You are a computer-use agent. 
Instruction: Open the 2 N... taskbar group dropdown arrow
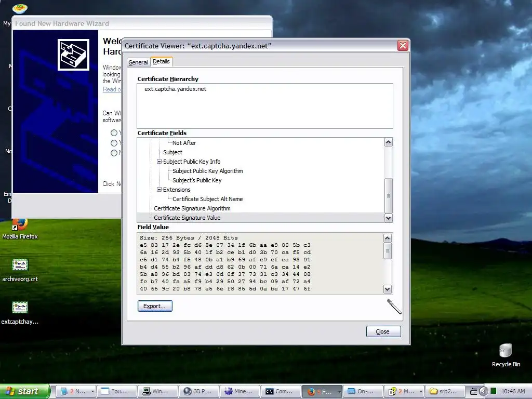[92, 392]
